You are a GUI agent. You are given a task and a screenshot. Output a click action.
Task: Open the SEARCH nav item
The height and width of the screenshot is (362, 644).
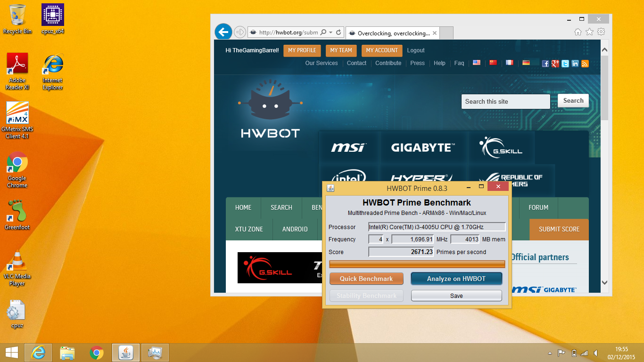(281, 207)
